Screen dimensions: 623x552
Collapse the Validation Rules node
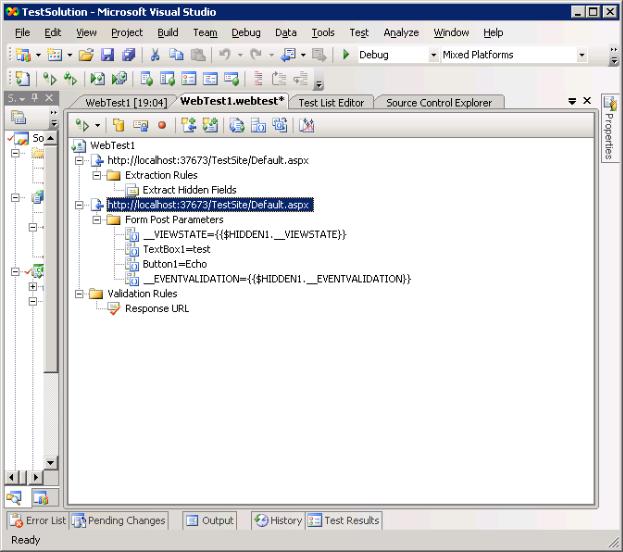click(79, 294)
